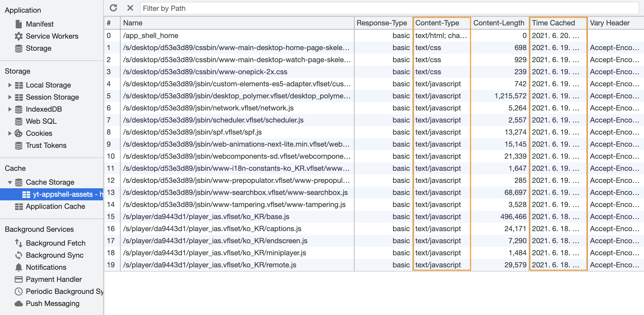Expand the Local Storage tree arrow
The image size is (644, 315).
[10, 85]
